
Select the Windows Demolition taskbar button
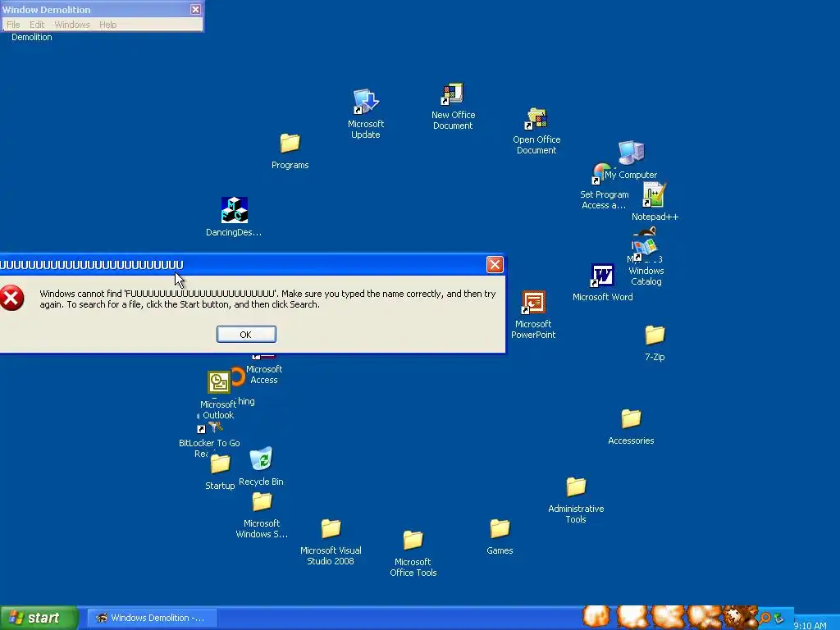[151, 618]
